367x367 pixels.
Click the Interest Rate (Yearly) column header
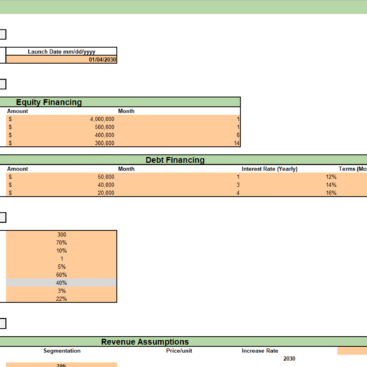pos(269,169)
